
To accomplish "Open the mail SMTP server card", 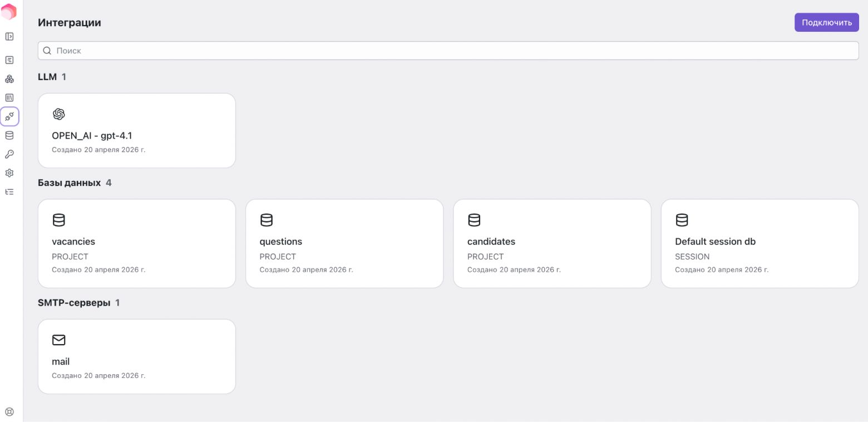I will (x=137, y=357).
